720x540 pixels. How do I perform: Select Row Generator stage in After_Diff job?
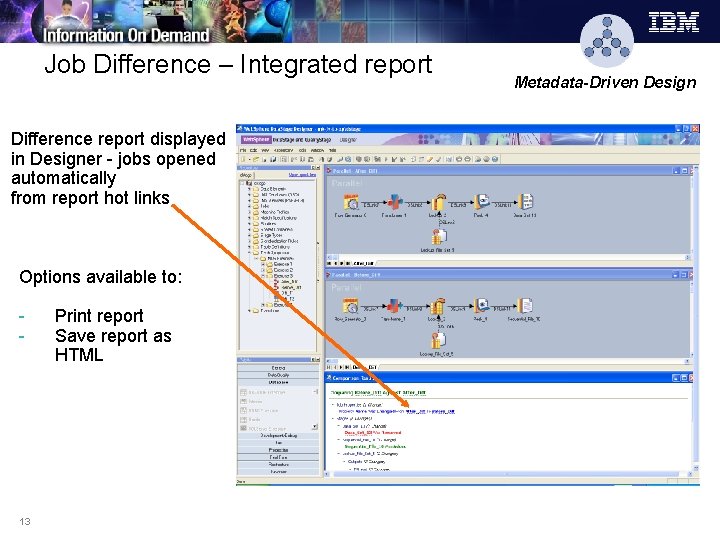coord(351,202)
